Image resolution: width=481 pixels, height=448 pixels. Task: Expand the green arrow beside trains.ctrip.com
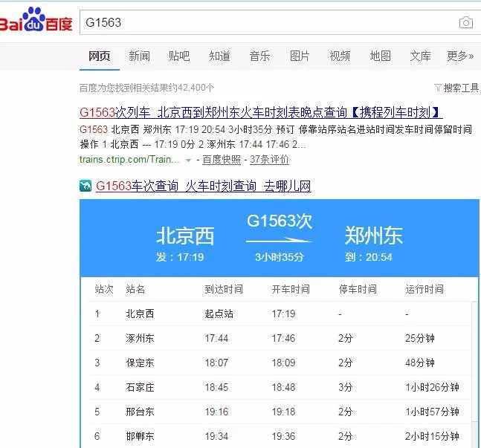(188, 160)
